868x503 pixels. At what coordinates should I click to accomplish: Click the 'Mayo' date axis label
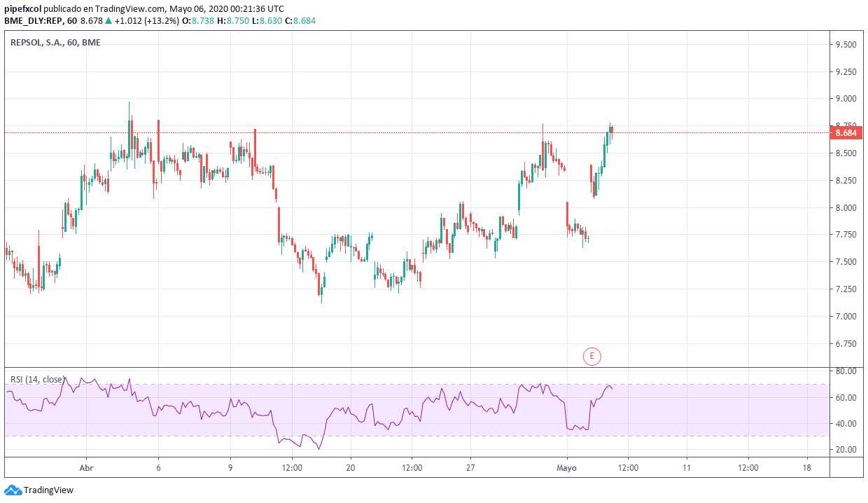[x=567, y=467]
